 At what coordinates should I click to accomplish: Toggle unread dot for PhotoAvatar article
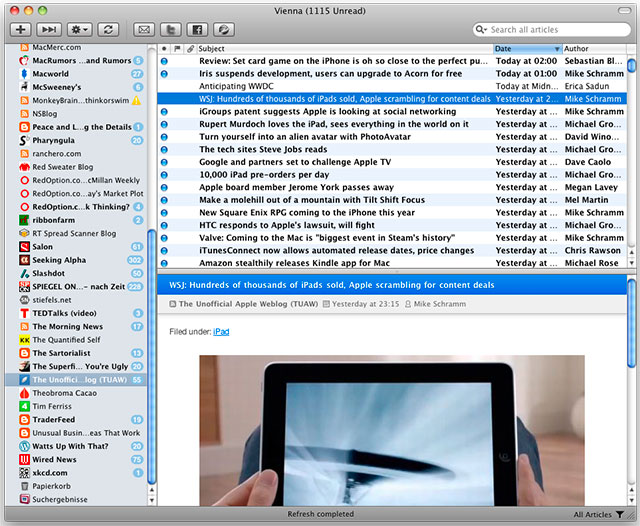(164, 137)
